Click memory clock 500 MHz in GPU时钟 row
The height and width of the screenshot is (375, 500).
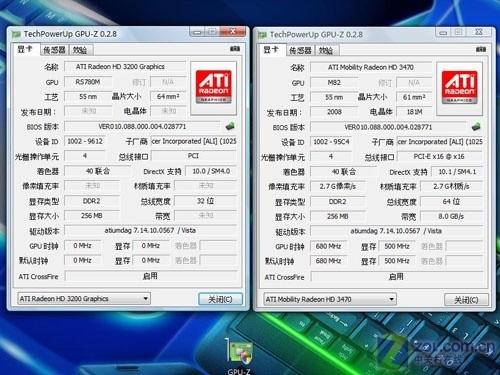coord(397,246)
